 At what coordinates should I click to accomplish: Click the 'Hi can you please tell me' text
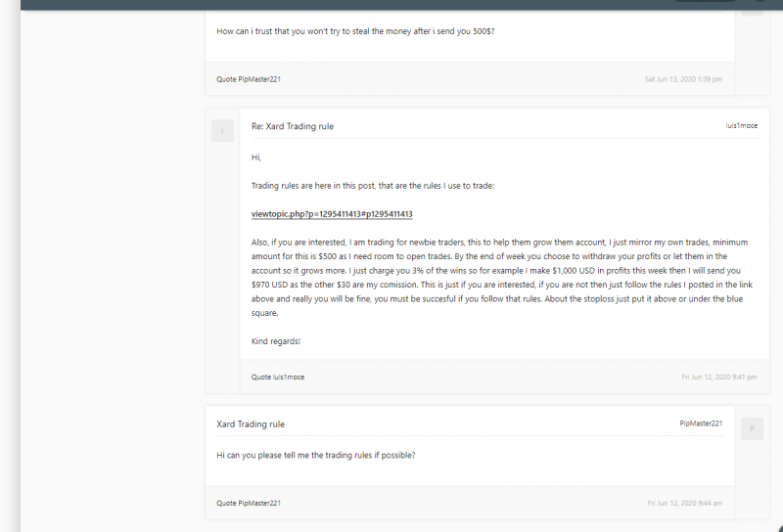315,454
